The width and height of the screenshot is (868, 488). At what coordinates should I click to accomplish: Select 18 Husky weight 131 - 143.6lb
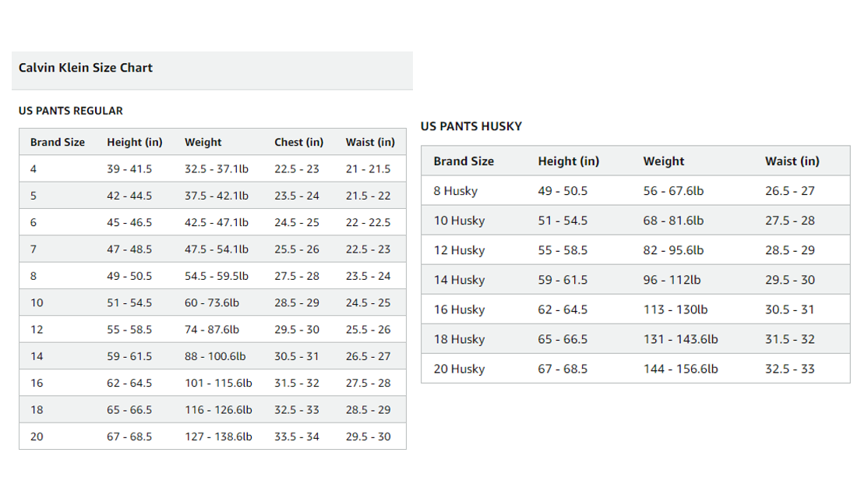click(680, 339)
